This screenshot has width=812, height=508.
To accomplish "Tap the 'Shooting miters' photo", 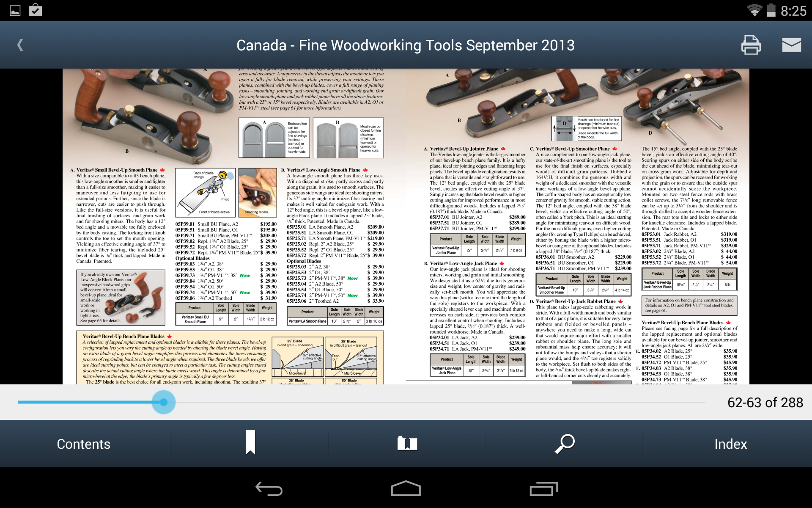I will [x=258, y=193].
